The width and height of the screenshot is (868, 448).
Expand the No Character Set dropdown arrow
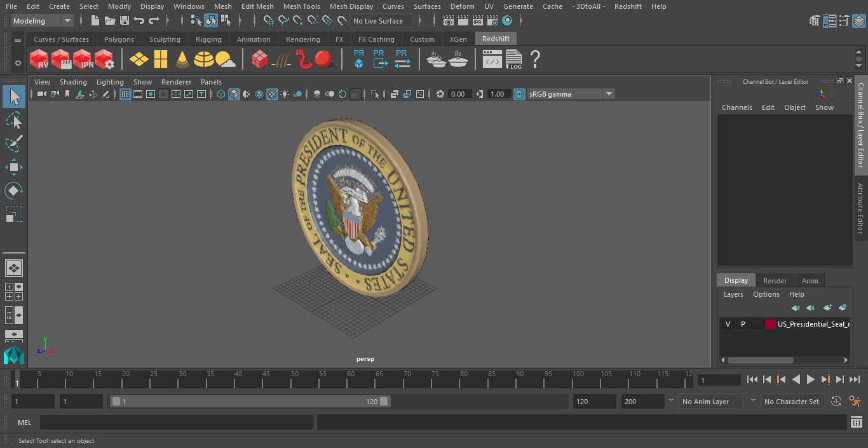pos(753,401)
